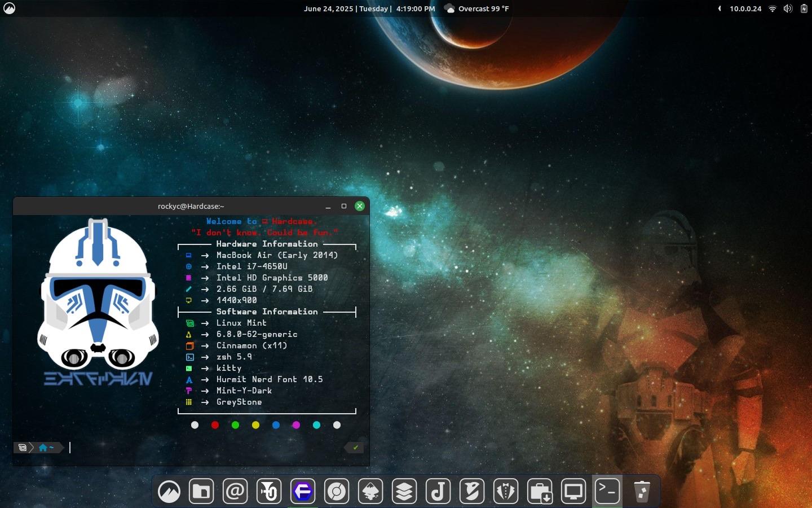Click the "kitty" terminal line

coord(229,368)
